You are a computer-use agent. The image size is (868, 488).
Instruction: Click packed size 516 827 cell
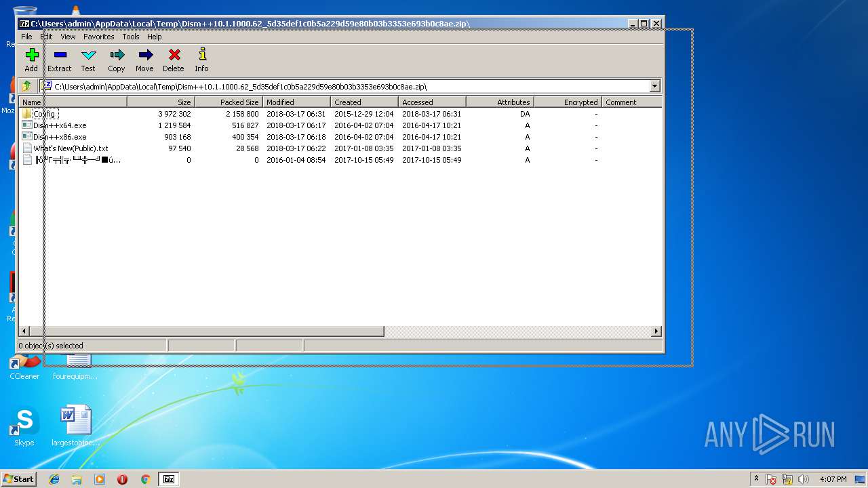pos(245,125)
